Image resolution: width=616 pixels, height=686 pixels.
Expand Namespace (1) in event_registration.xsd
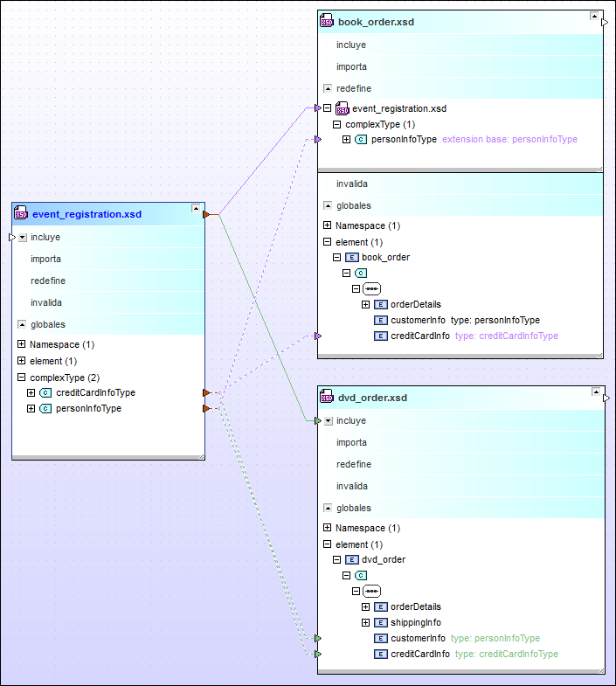pyautogui.click(x=21, y=345)
